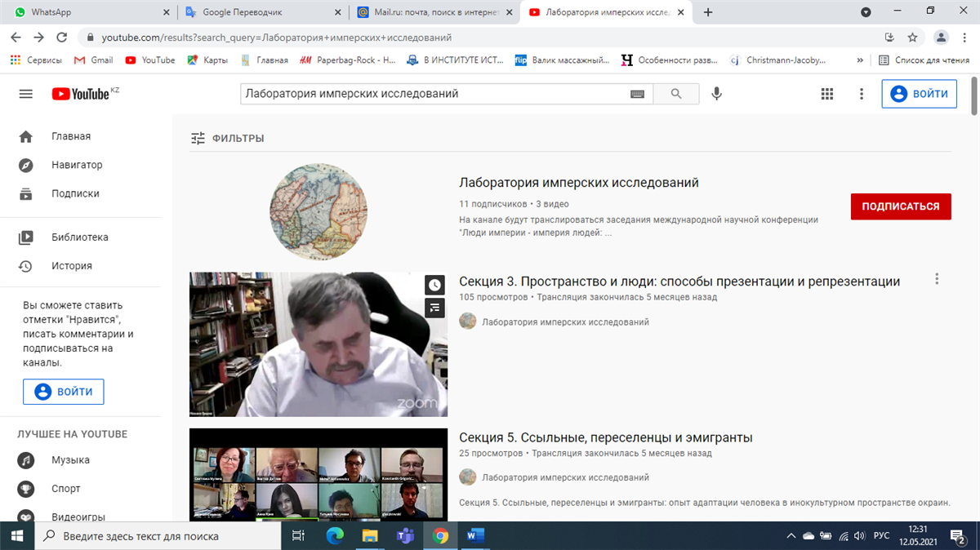
Task: Switch to the WhatsApp tab
Action: (x=90, y=12)
